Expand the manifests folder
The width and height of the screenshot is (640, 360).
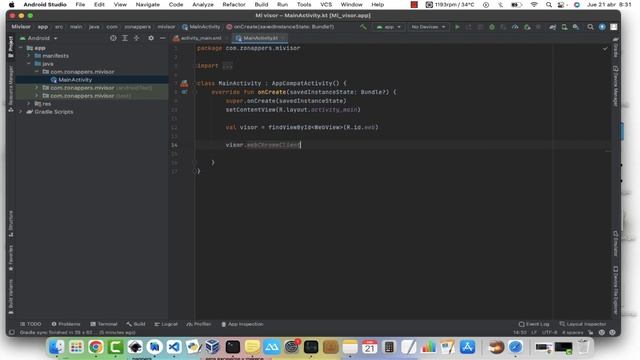click(29, 56)
